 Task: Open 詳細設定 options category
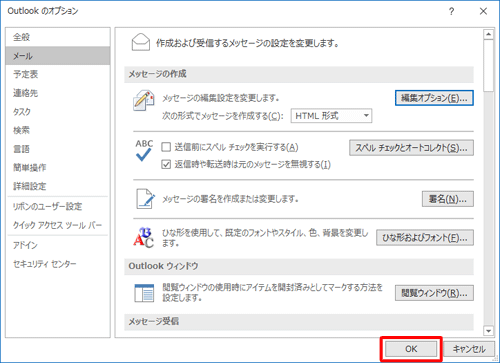(x=58, y=186)
